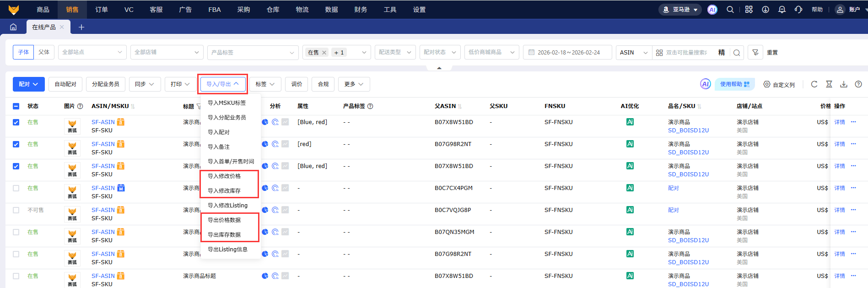
Task: Uncheck third row with parent ASIN B07X8W51BD
Action: pos(16,166)
